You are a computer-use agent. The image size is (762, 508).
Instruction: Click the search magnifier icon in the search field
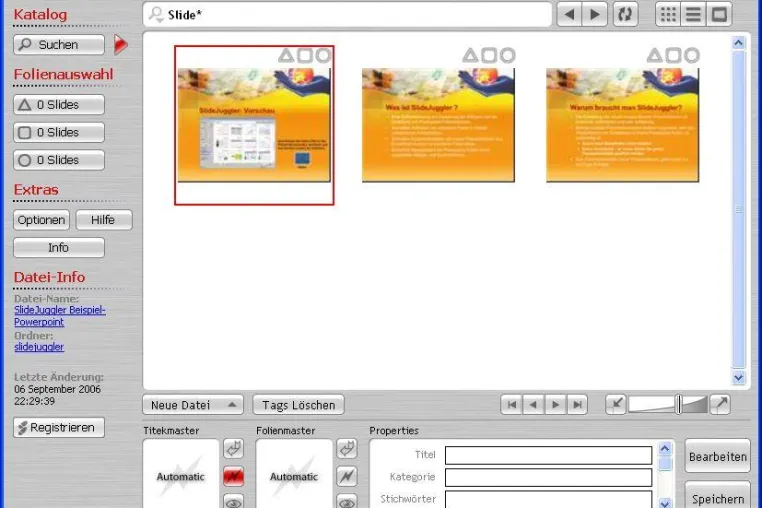pyautogui.click(x=156, y=15)
